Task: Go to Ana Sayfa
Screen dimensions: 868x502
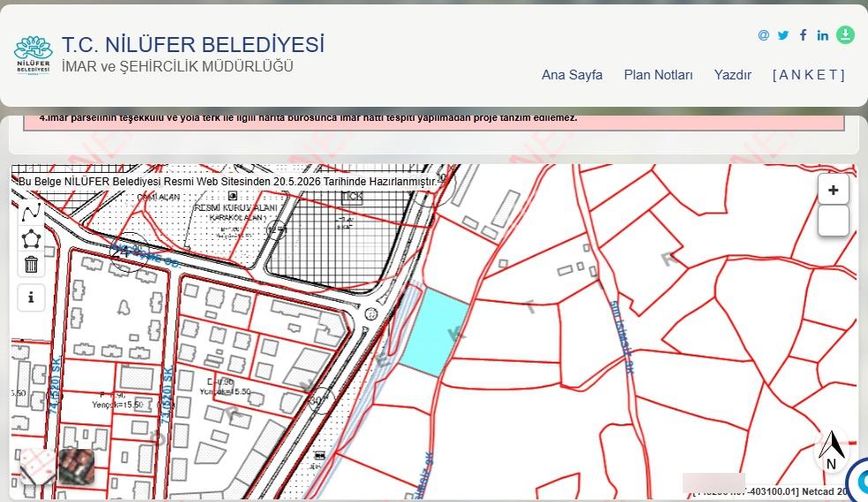Action: (x=572, y=75)
